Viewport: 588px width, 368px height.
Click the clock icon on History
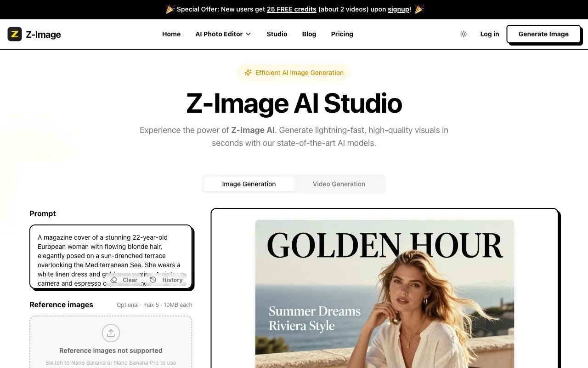pyautogui.click(x=153, y=280)
